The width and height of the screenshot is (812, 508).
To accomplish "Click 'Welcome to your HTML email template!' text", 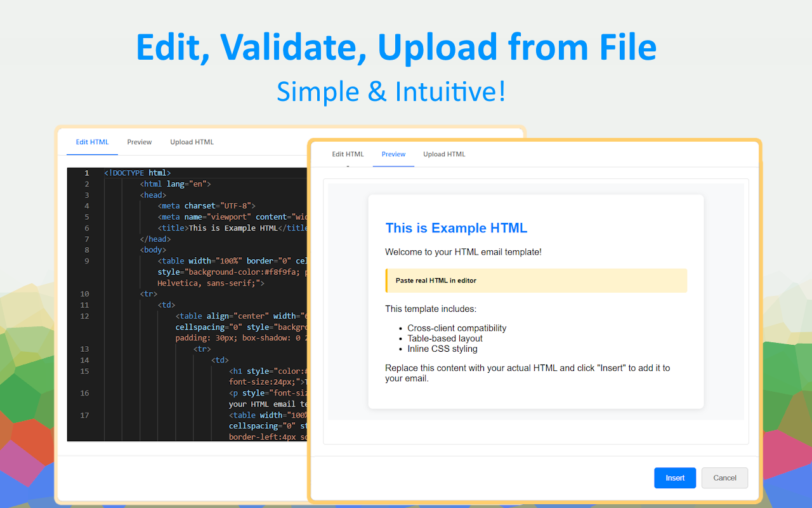I will pyautogui.click(x=463, y=252).
